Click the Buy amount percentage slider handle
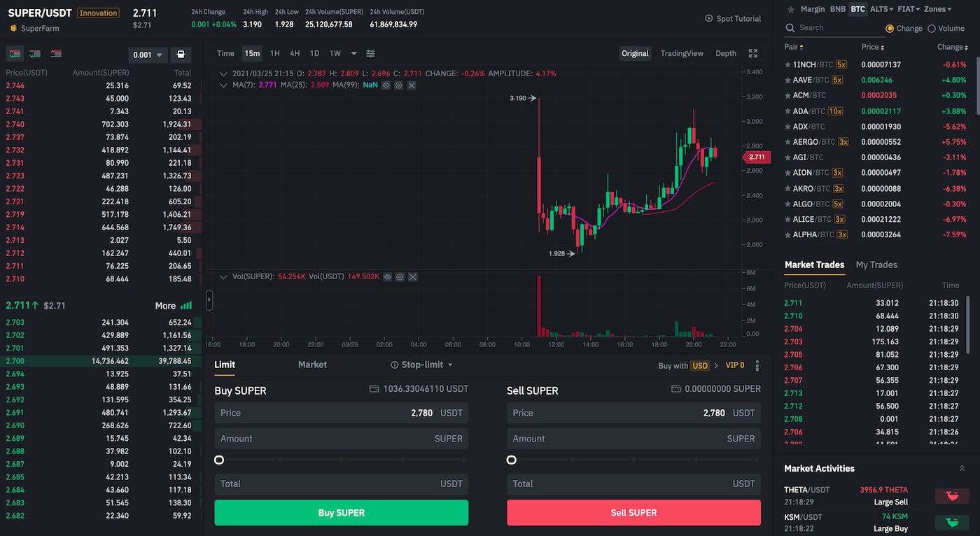980x536 pixels. point(219,460)
